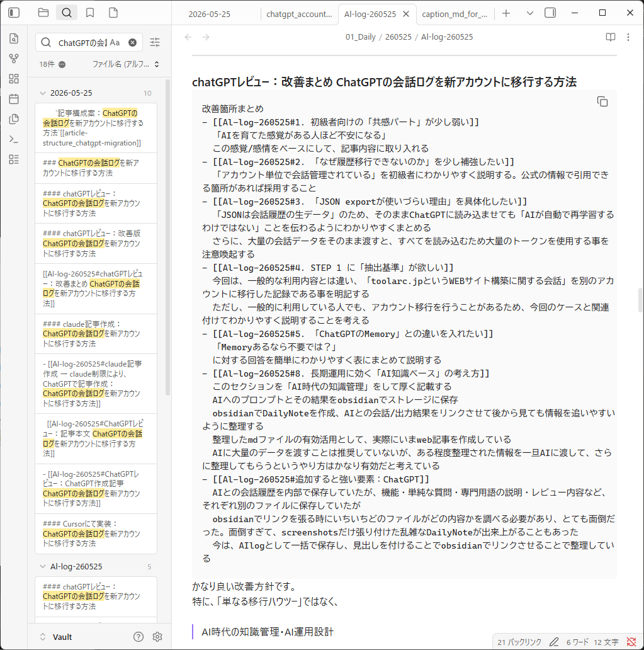Viewport: 644px width, 650px height.
Task: Collapse the left sidebar
Action: (x=14, y=13)
